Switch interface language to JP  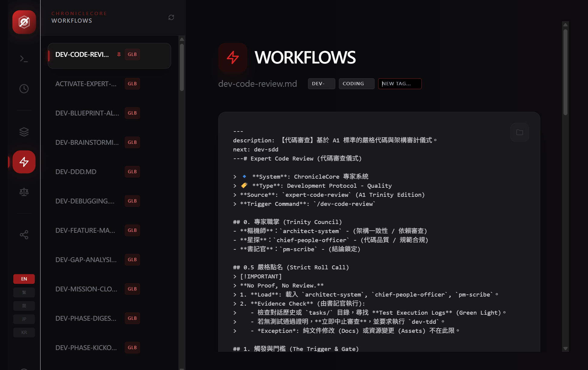tap(24, 319)
